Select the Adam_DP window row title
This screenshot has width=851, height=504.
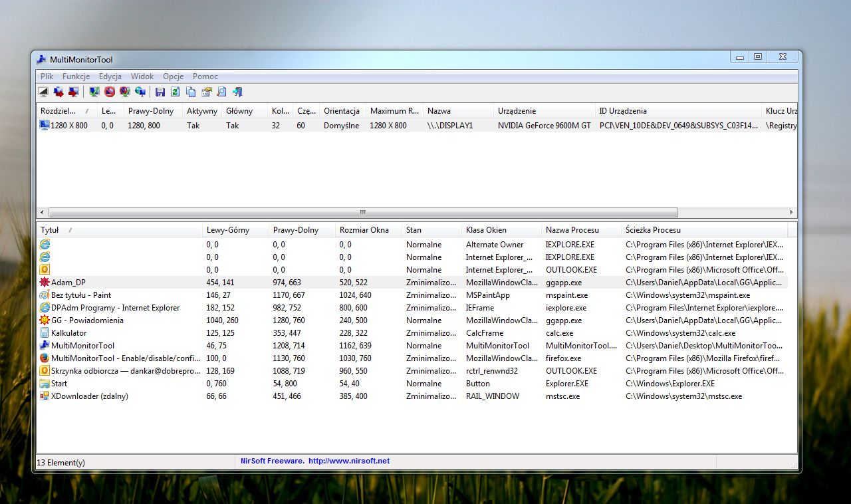point(68,282)
